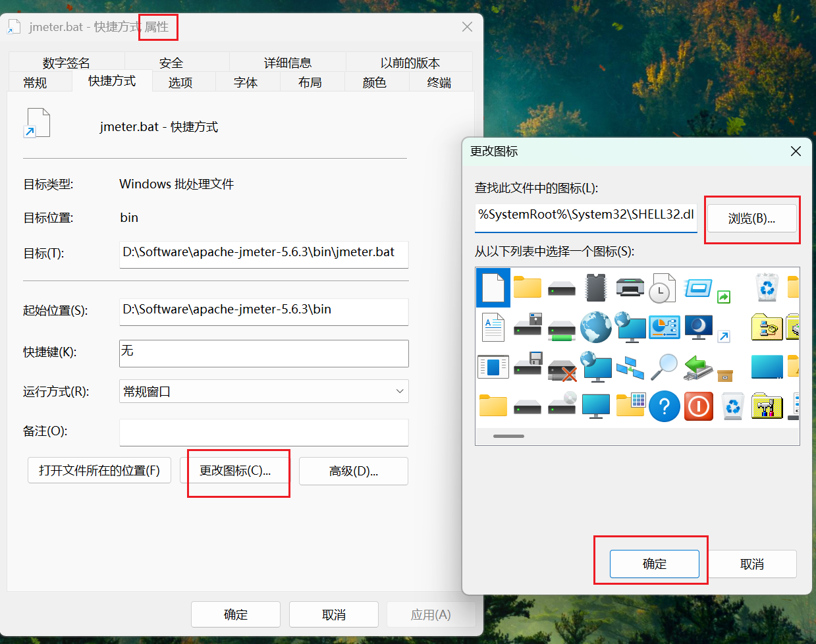Focus the 快捷键(K) field showing 无
The image size is (816, 644).
click(264, 354)
